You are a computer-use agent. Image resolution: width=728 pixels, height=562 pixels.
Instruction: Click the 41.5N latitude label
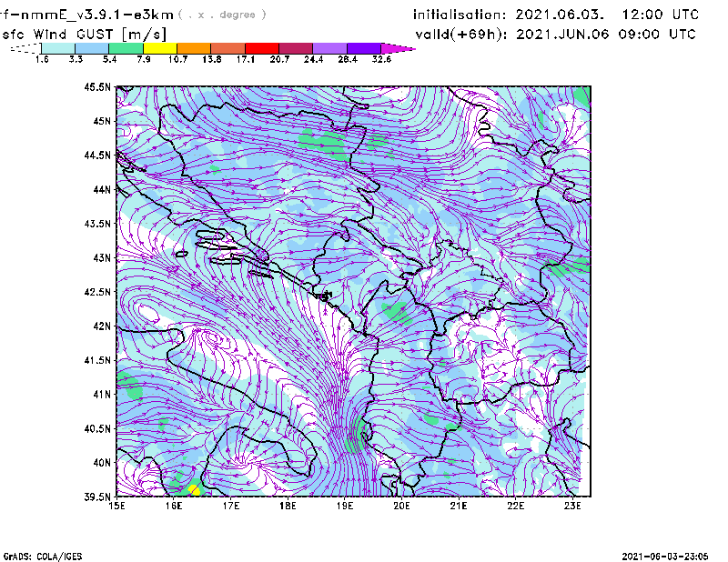pyautogui.click(x=97, y=360)
